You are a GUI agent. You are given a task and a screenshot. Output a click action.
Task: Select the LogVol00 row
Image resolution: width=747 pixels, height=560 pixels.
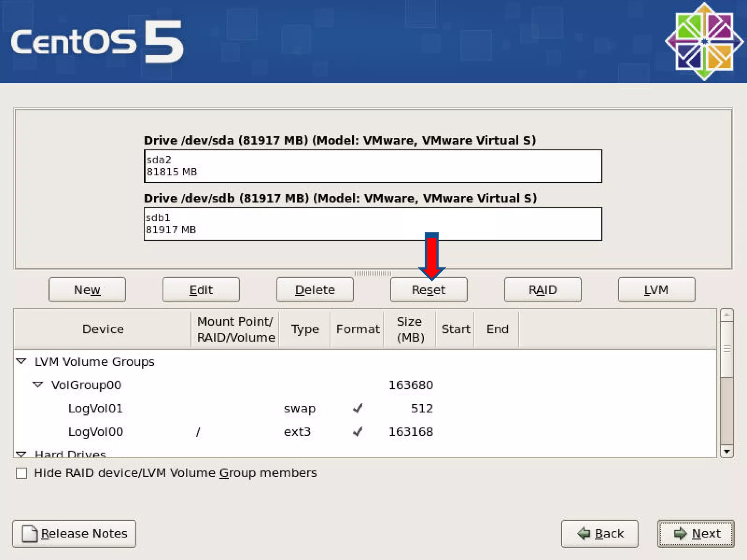[x=96, y=432]
